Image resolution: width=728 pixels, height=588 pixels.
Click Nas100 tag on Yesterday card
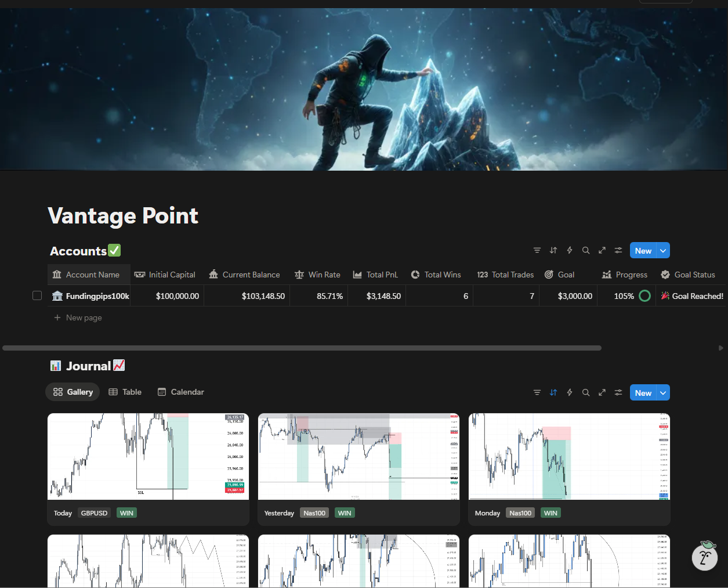coord(314,513)
